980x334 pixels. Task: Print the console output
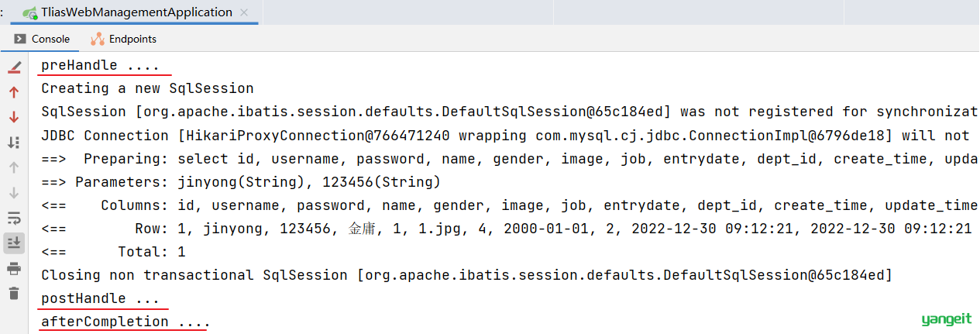(x=14, y=268)
